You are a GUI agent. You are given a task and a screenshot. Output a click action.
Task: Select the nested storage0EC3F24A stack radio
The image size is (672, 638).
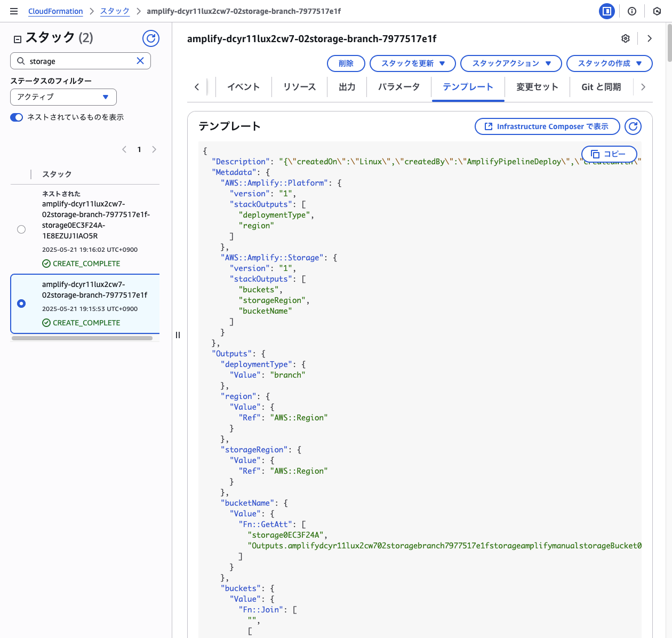click(21, 229)
